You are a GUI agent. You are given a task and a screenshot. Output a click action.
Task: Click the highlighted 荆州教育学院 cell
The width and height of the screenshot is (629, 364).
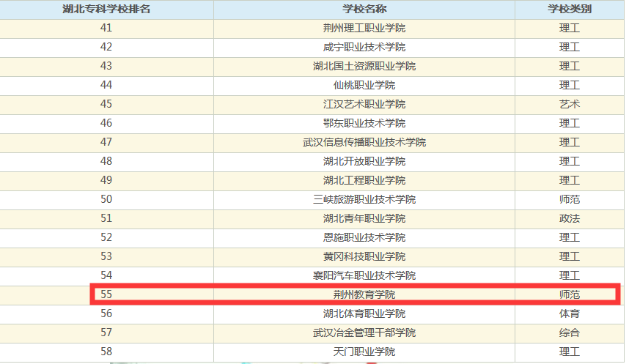(364, 295)
